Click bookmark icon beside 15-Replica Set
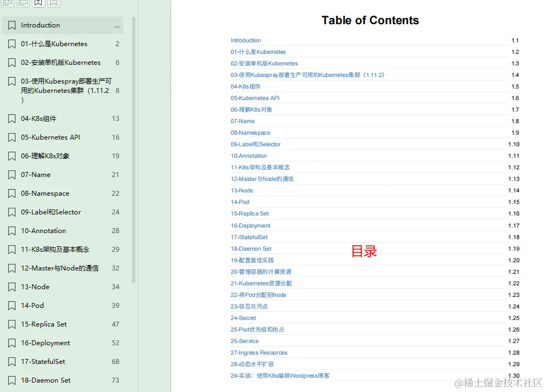The image size is (546, 392). click(12, 324)
